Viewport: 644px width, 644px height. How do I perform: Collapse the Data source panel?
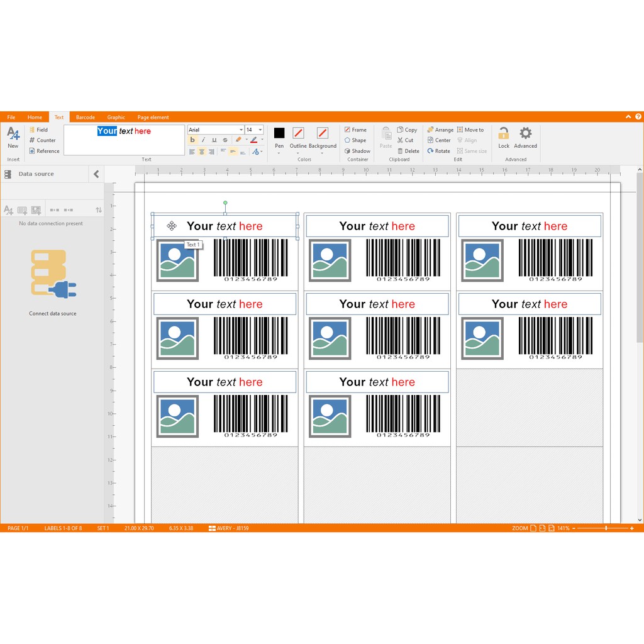[x=96, y=174]
